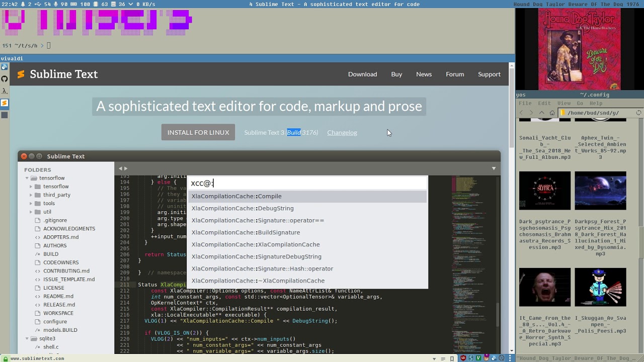Go to home folder in file manager

pos(552,113)
